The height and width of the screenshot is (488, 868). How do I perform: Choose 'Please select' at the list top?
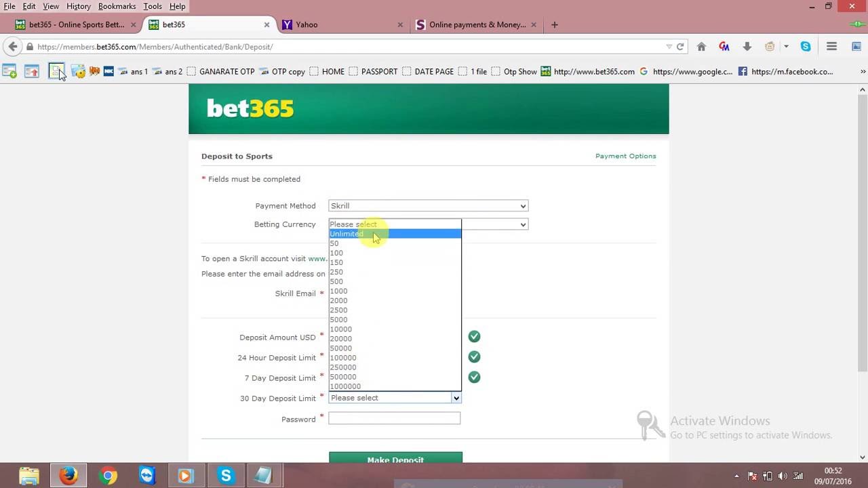395,224
